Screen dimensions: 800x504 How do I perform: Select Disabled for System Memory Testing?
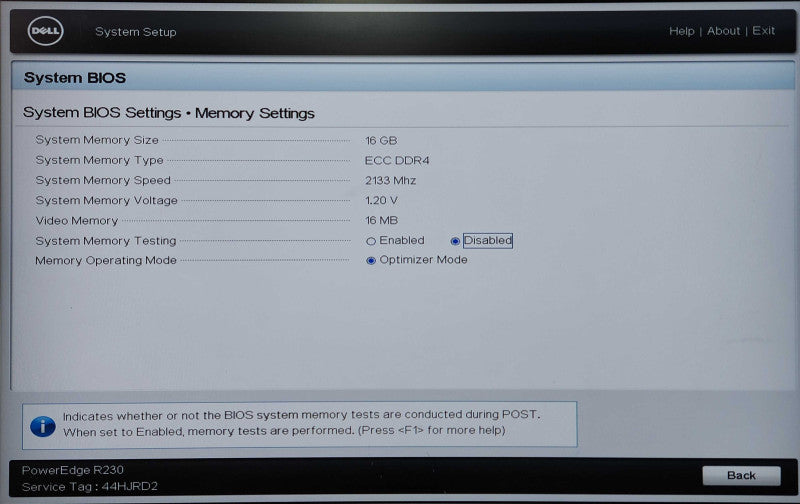[455, 241]
